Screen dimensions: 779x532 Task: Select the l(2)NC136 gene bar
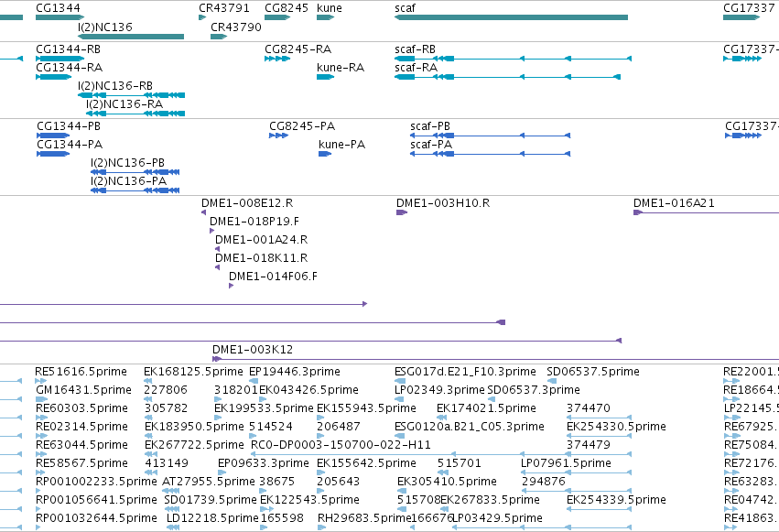[x=131, y=37]
